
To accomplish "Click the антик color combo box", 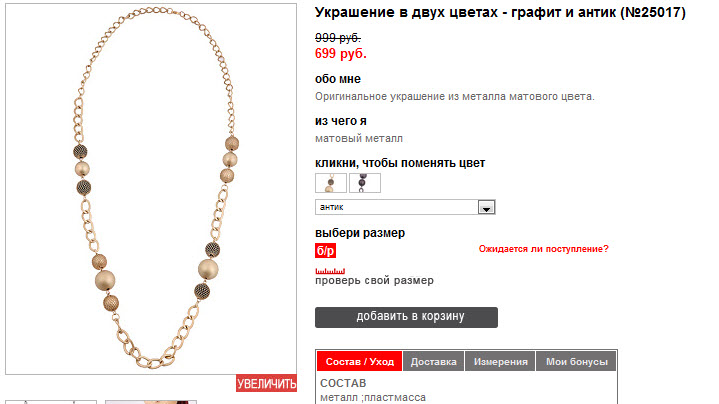I will coord(405,207).
